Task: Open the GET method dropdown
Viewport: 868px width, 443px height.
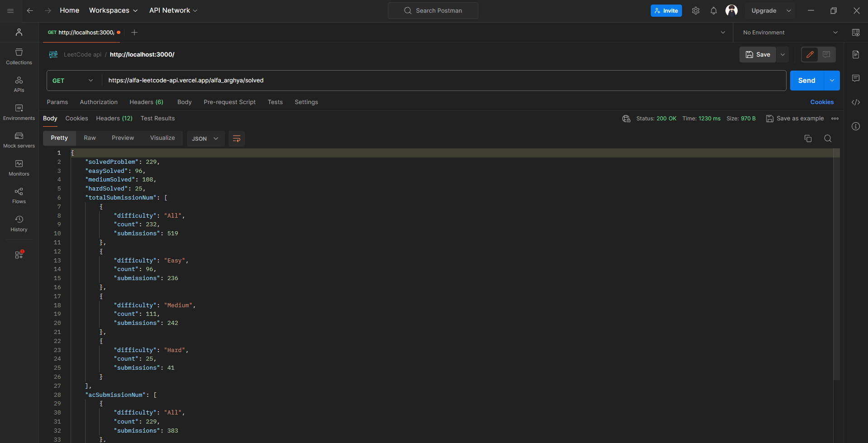Action: [x=73, y=81]
